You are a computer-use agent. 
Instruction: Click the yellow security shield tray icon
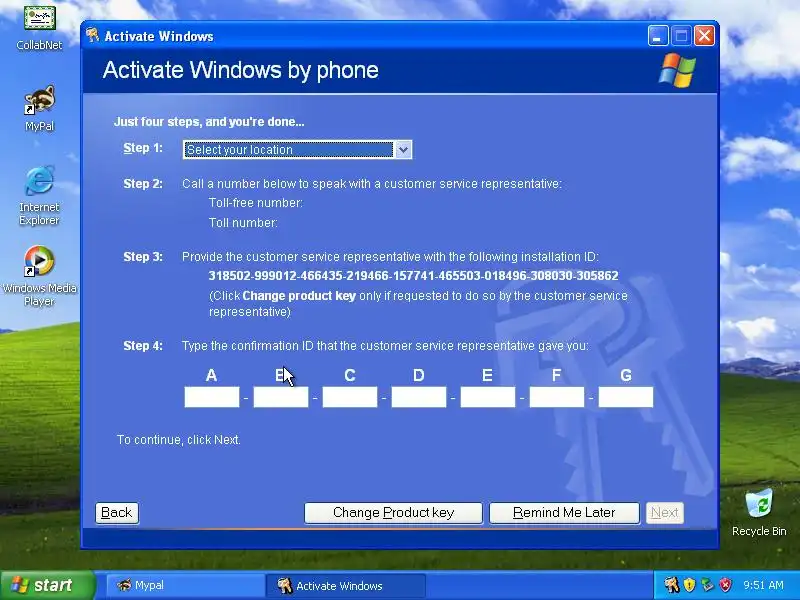tap(689, 585)
